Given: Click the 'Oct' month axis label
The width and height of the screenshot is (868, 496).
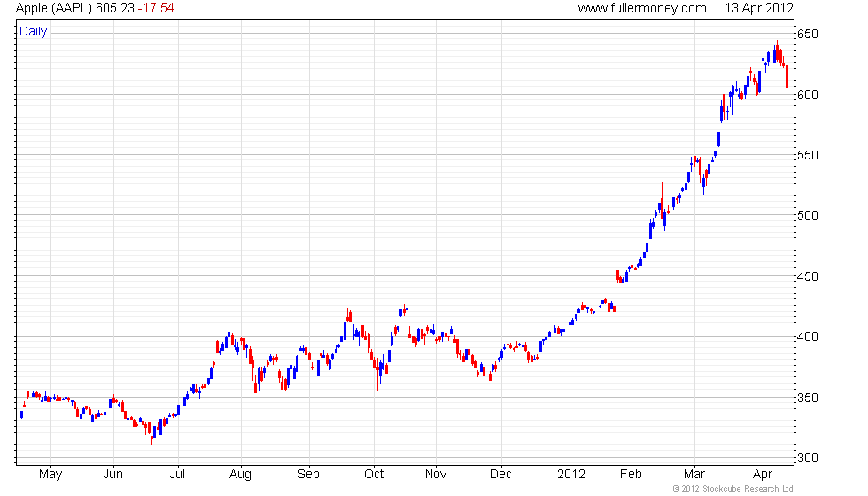Looking at the screenshot, I should point(374,475).
